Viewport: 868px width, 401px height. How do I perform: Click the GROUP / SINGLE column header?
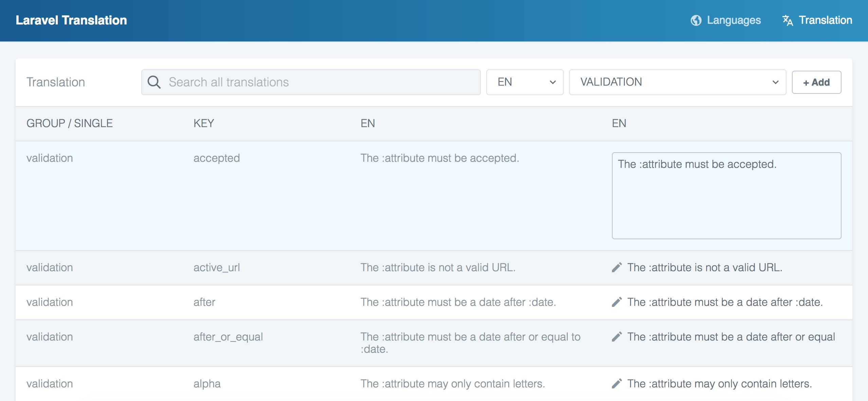(70, 123)
